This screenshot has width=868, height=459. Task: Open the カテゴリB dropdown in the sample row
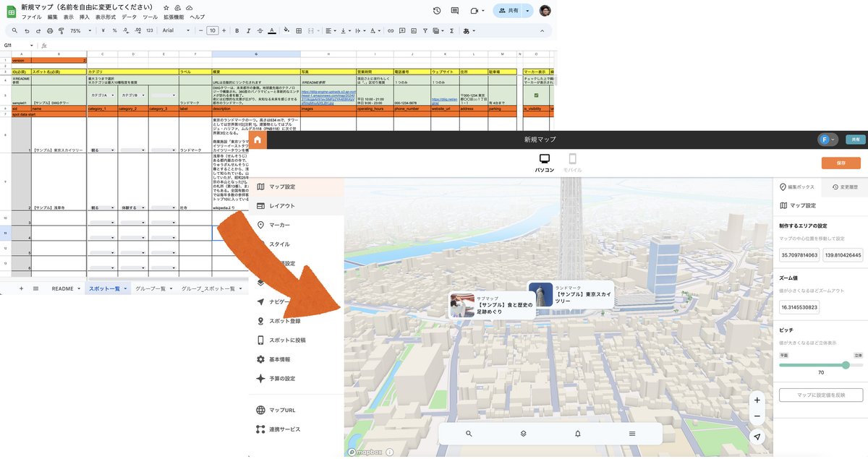132,95
